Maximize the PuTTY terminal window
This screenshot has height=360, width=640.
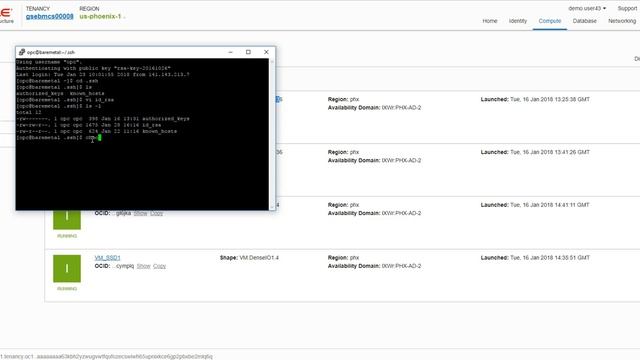point(248,52)
